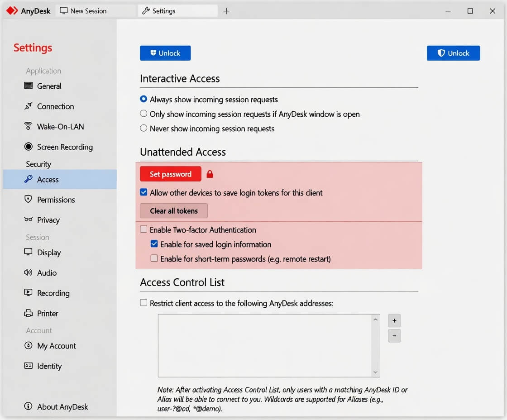Click Clear all tokens button

(174, 211)
